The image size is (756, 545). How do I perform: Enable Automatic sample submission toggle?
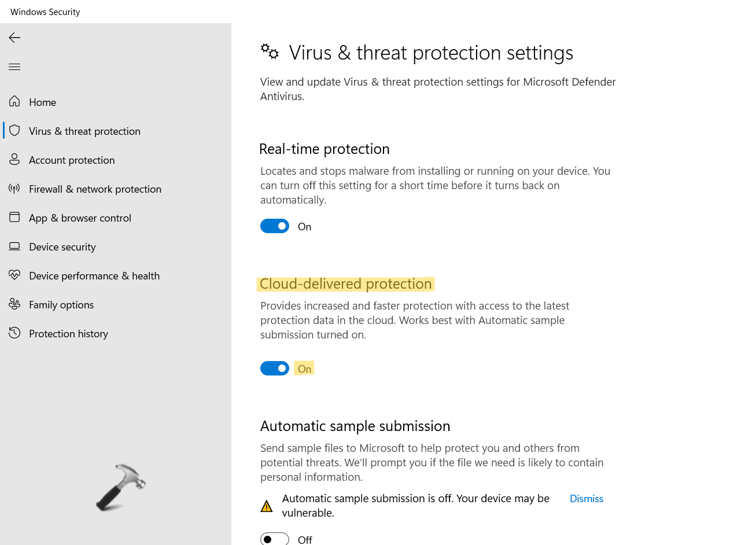tap(275, 539)
